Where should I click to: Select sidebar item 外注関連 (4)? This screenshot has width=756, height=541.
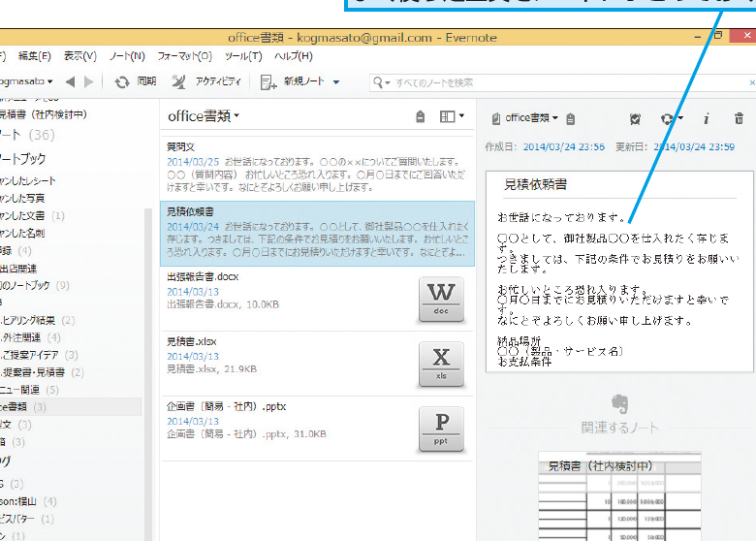[30, 337]
